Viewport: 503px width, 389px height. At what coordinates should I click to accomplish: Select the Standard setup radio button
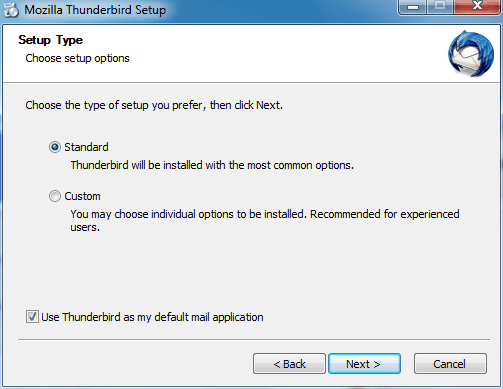click(x=55, y=147)
